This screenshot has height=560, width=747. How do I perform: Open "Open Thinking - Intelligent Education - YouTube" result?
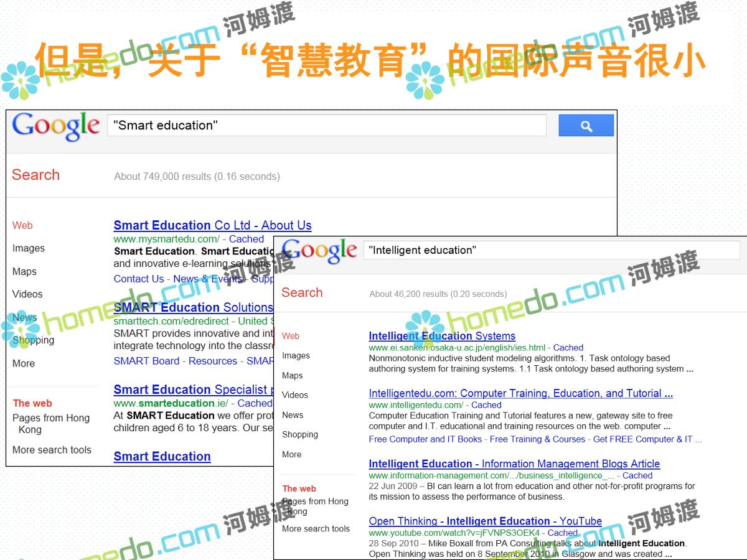486,521
